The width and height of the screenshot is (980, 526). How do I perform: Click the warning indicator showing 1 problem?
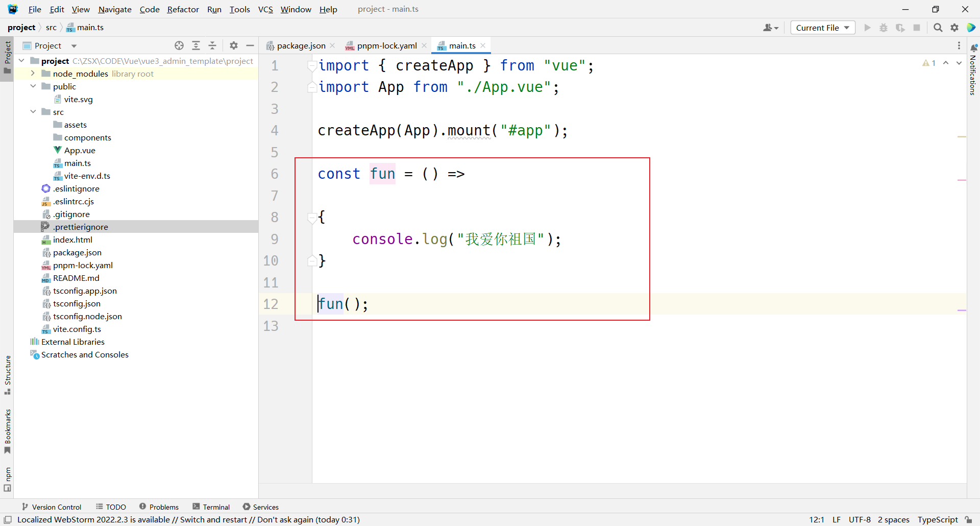coord(929,63)
